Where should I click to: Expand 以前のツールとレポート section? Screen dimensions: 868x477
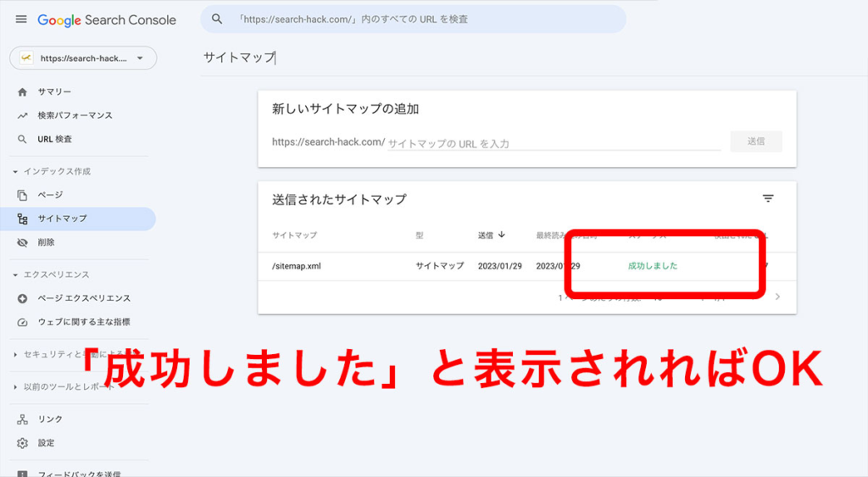pos(63,387)
